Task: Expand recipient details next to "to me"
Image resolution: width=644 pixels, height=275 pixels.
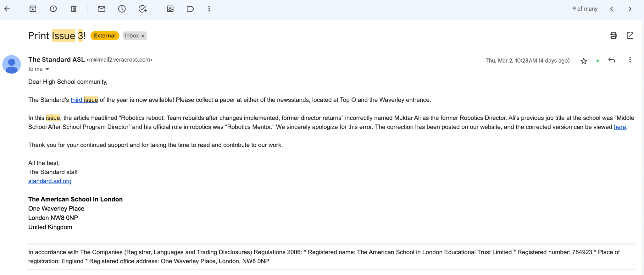Action: pos(47,69)
